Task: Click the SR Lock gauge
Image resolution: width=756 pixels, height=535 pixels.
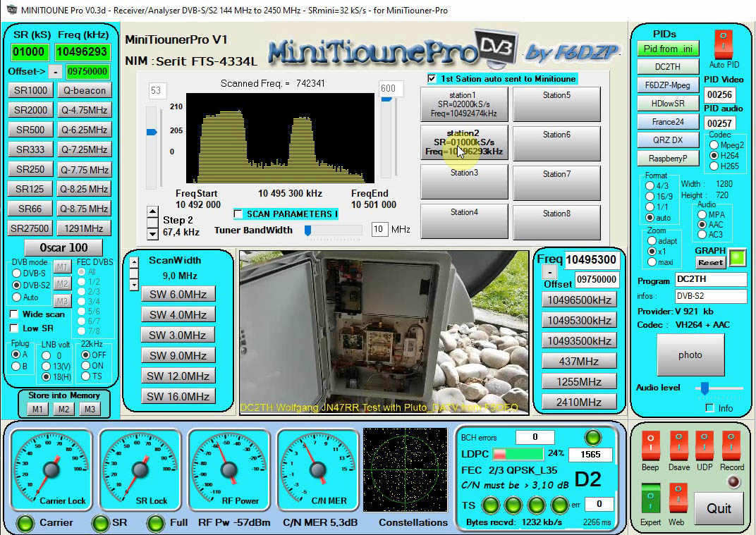Action: [x=140, y=469]
